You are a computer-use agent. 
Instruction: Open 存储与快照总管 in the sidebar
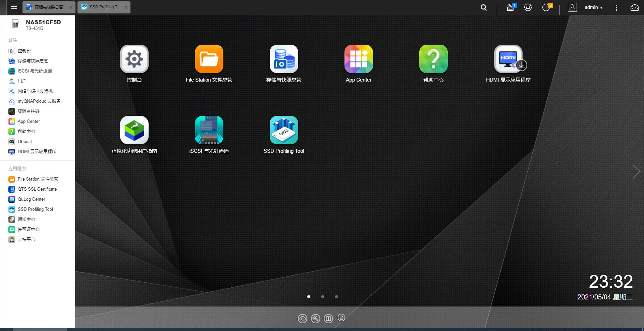tap(38, 61)
